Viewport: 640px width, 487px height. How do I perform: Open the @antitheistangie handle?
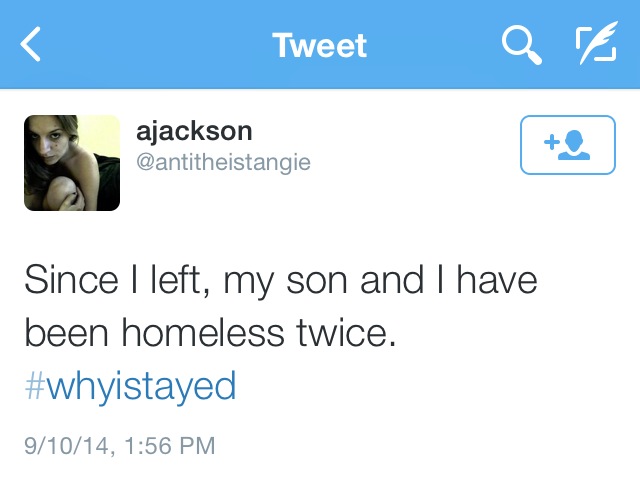pyautogui.click(x=223, y=161)
